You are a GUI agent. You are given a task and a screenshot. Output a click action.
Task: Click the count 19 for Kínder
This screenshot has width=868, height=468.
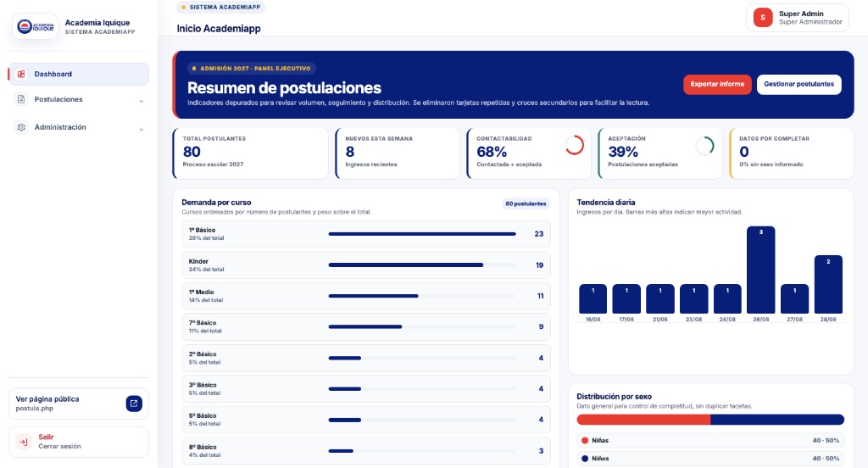(x=539, y=265)
